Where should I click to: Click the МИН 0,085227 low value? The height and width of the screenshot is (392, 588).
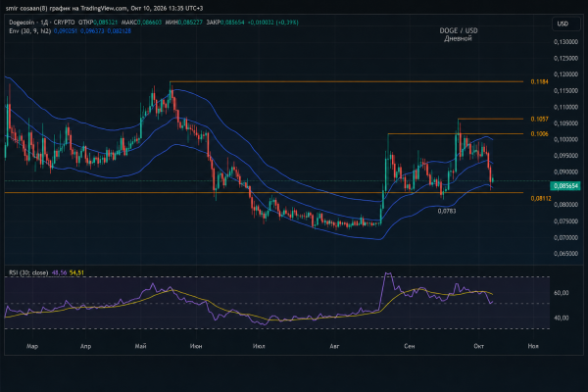(x=184, y=23)
